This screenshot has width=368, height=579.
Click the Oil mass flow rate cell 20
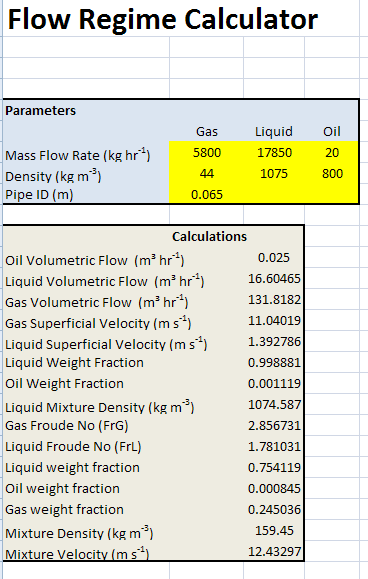(x=332, y=153)
